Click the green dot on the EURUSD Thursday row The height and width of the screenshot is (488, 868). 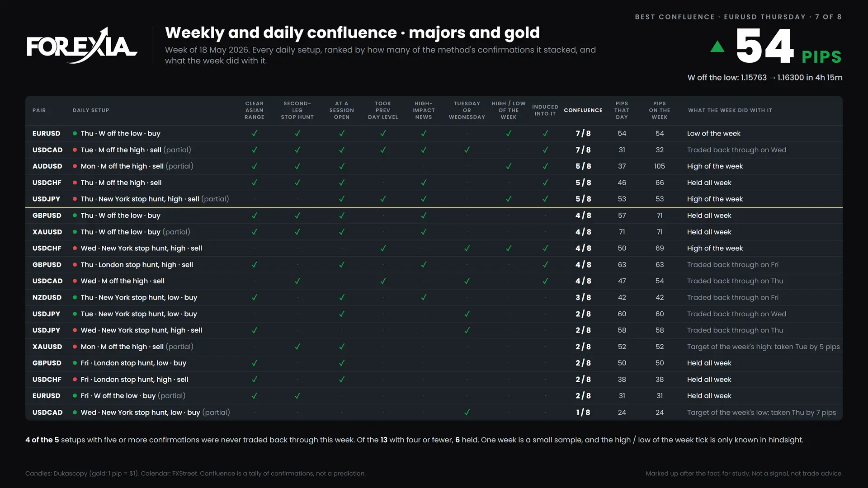coord(75,133)
